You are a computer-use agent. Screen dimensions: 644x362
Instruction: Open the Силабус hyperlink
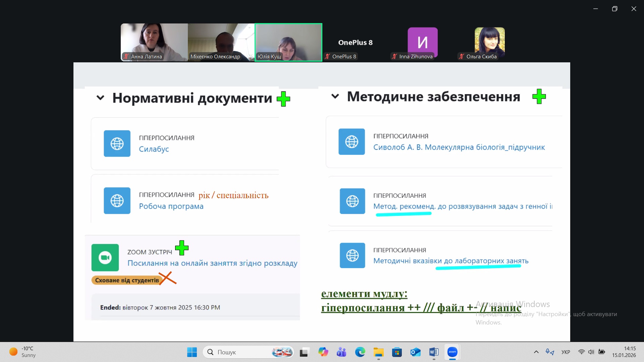pyautogui.click(x=154, y=149)
